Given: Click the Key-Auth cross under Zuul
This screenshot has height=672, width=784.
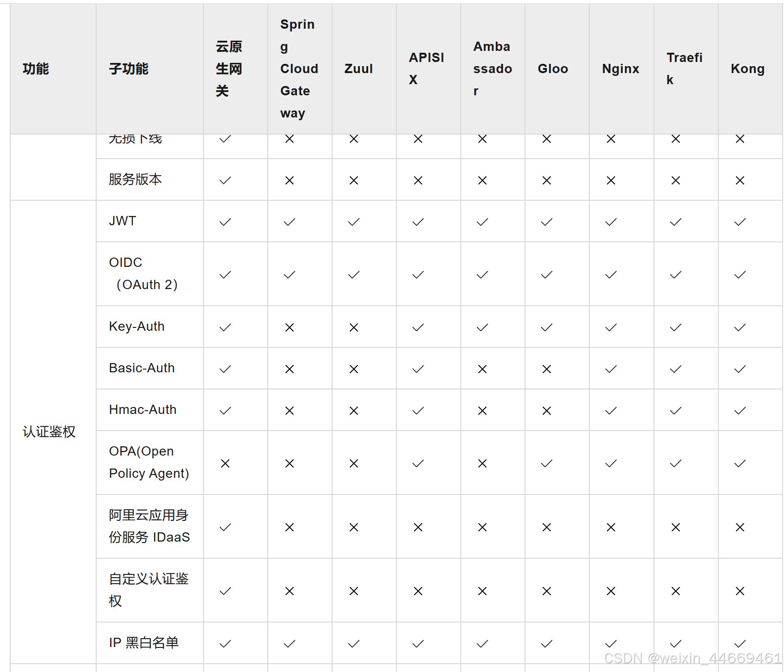Looking at the screenshot, I should click(x=354, y=327).
